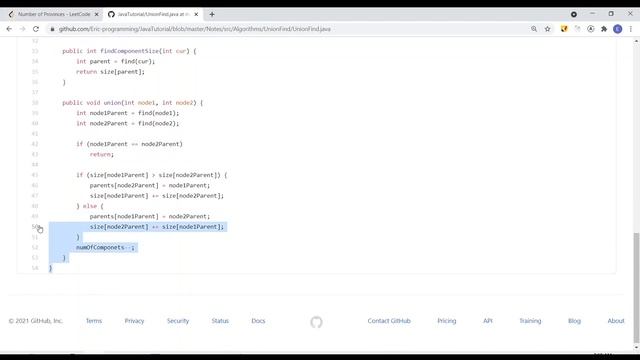
Task: Bookmark this page with the star icon
Action: pyautogui.click(x=547, y=29)
